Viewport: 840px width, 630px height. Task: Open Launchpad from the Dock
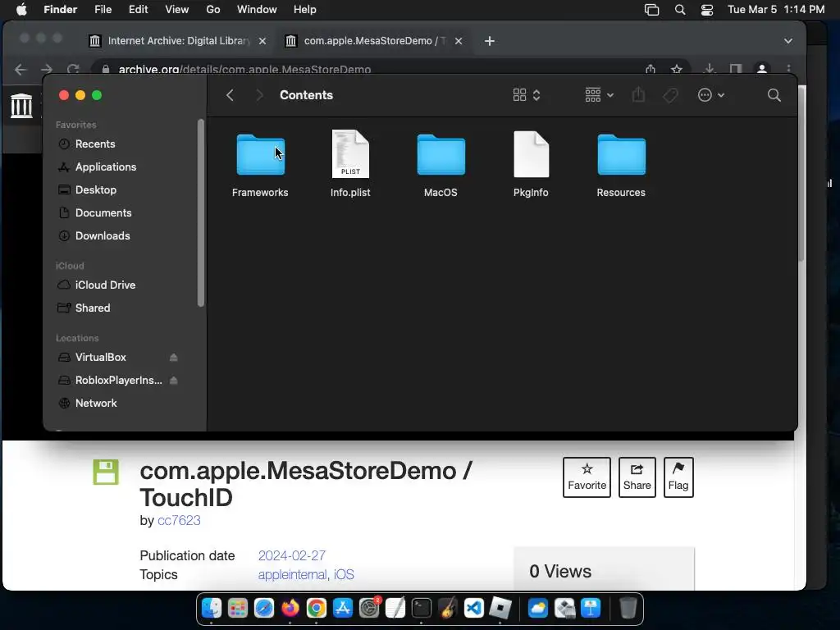click(x=238, y=609)
